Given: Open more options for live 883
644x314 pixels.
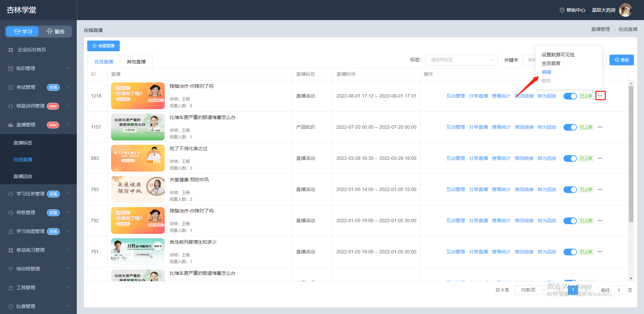Looking at the screenshot, I should pos(600,158).
